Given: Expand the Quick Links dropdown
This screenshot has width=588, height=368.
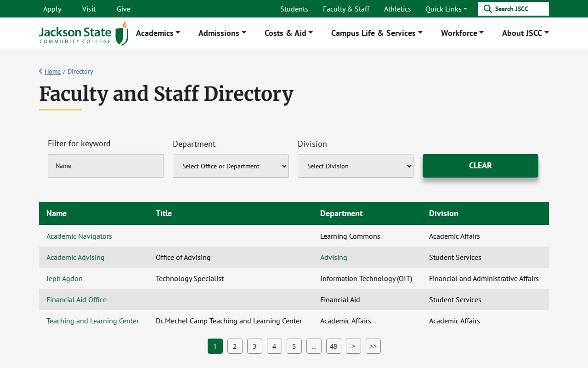Looking at the screenshot, I should (446, 9).
